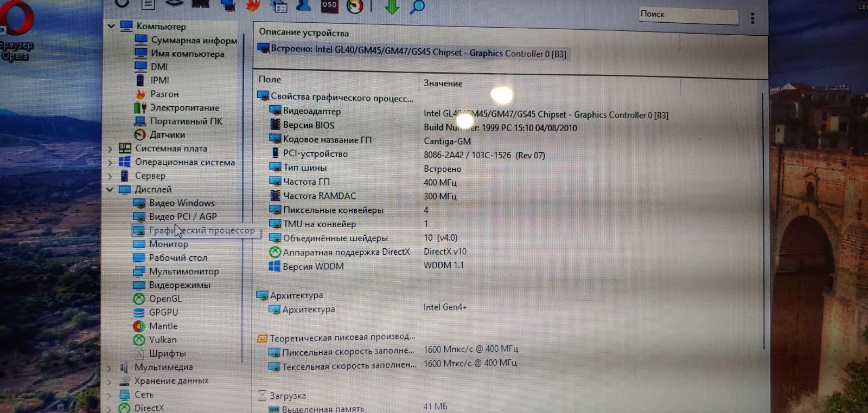This screenshot has height=413, width=868.
Task: Open the Шрифты fonts page
Action: pyautogui.click(x=160, y=353)
